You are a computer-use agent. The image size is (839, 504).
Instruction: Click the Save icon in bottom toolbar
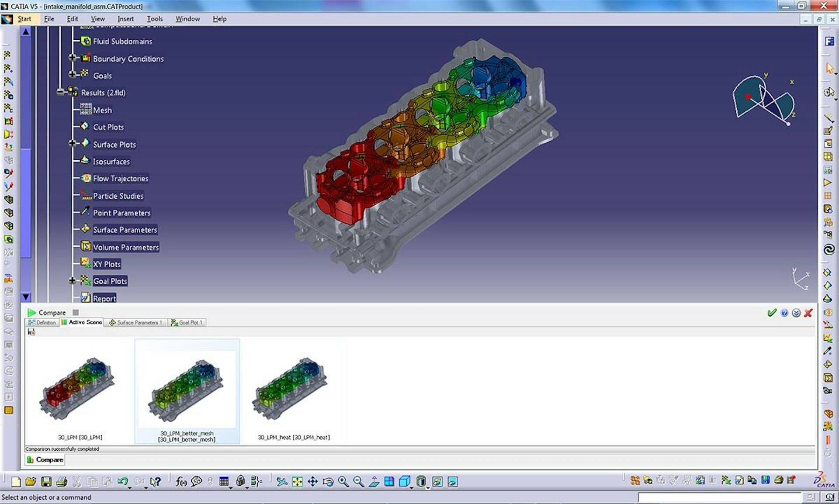pyautogui.click(x=46, y=481)
